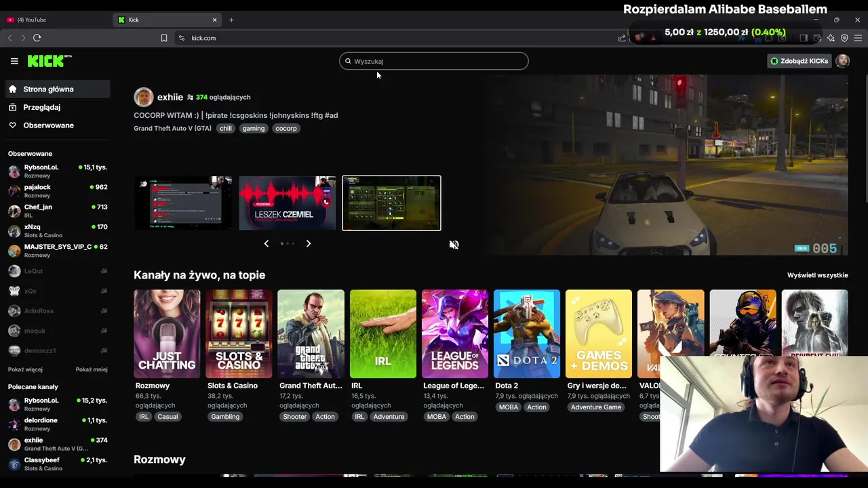Open RybsonLoL in Obserwowane list
The width and height of the screenshot is (868, 488).
pyautogui.click(x=58, y=171)
